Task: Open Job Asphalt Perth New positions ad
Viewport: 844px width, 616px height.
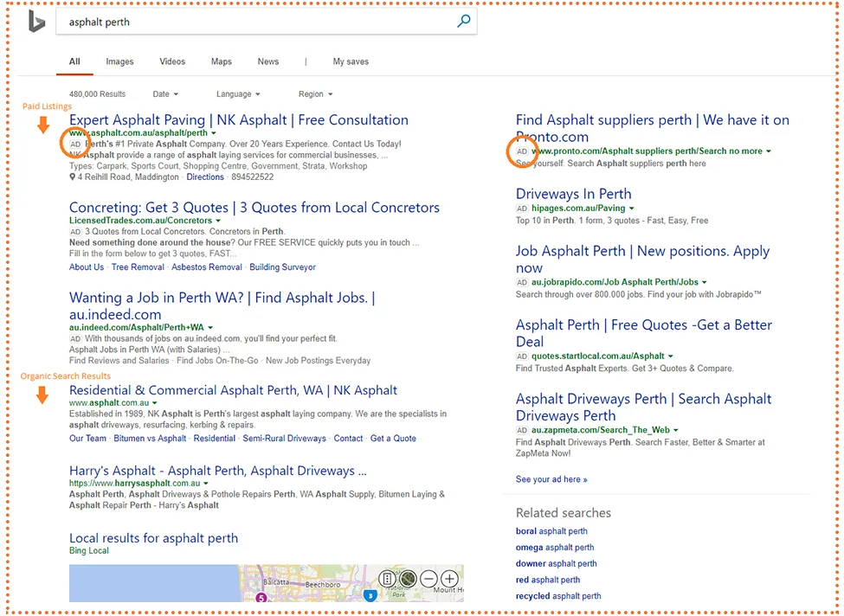Action: click(642, 260)
